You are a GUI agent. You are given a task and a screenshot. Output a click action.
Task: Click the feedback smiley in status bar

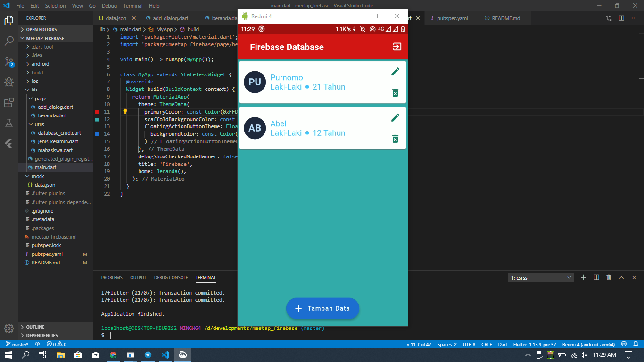click(624, 344)
